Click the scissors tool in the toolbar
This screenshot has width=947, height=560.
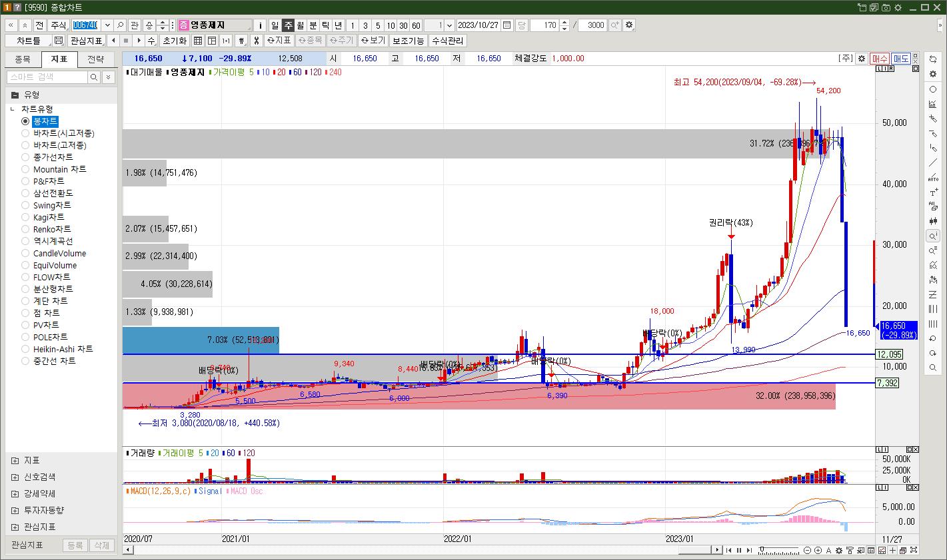(x=255, y=41)
